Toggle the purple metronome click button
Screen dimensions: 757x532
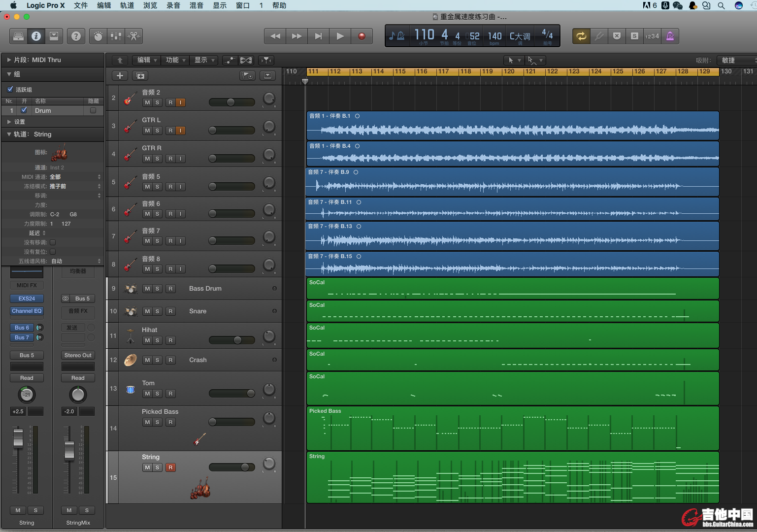point(670,36)
